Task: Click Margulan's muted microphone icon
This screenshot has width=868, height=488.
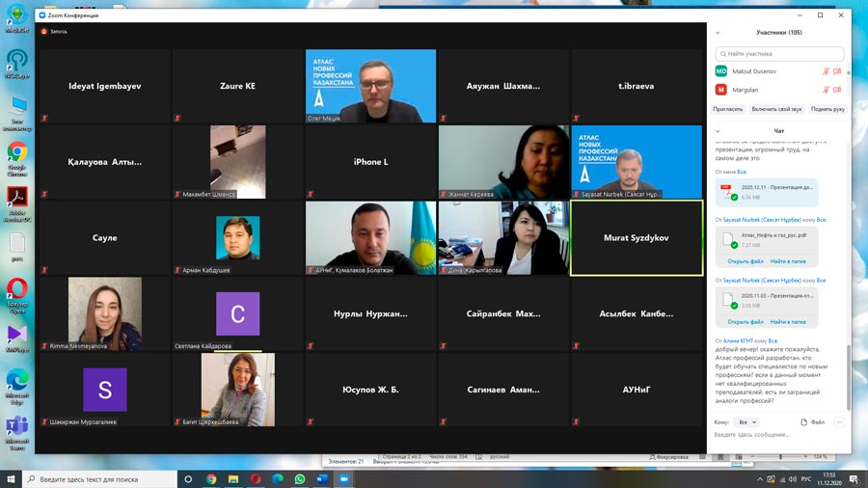Action: pyautogui.click(x=826, y=90)
